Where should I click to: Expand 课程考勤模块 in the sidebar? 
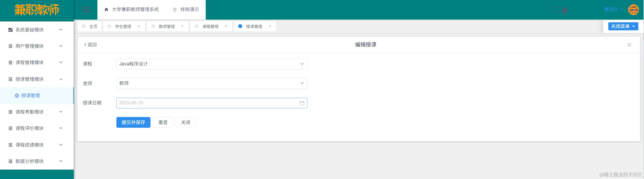37,112
